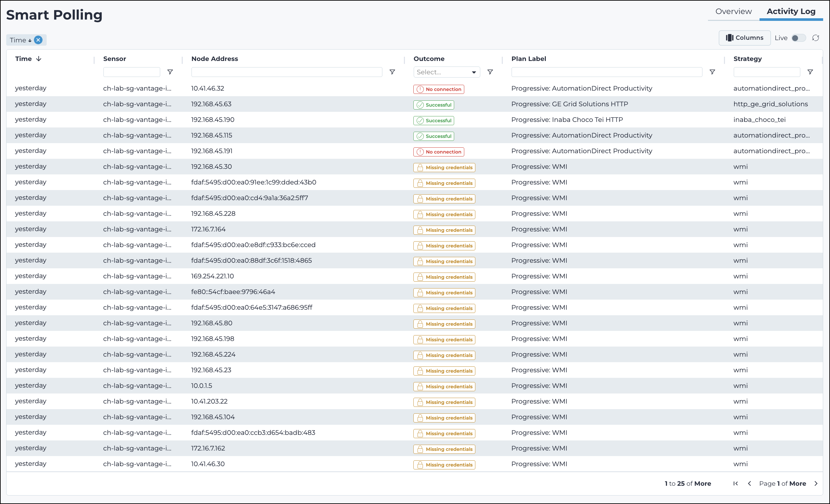Click strategy http_ge_grid_solutions

[770, 104]
